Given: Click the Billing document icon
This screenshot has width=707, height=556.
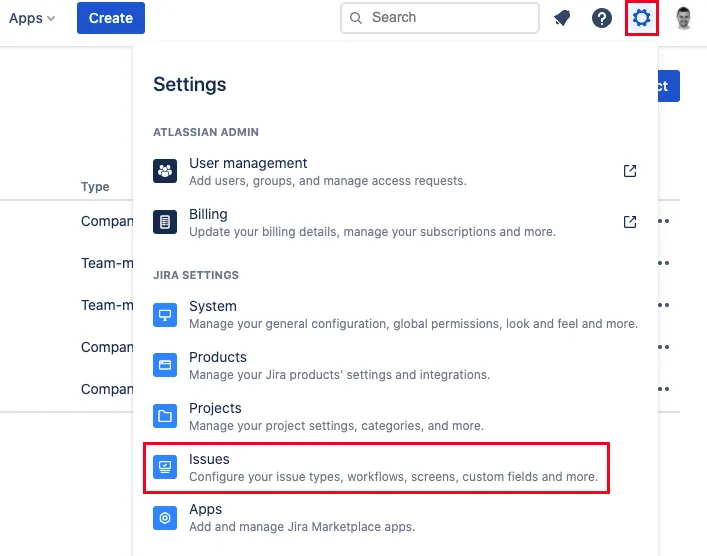Looking at the screenshot, I should coord(165,222).
